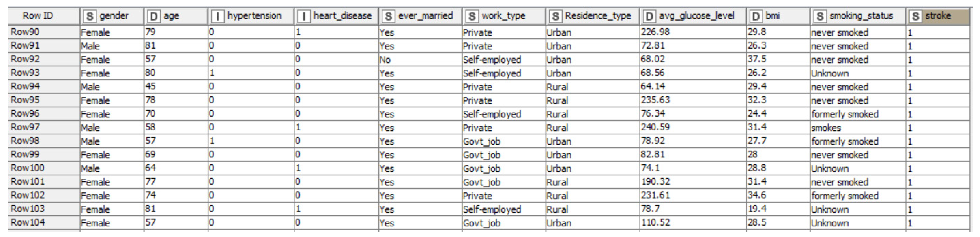Click the String type icon beside ever_married

pos(388,16)
